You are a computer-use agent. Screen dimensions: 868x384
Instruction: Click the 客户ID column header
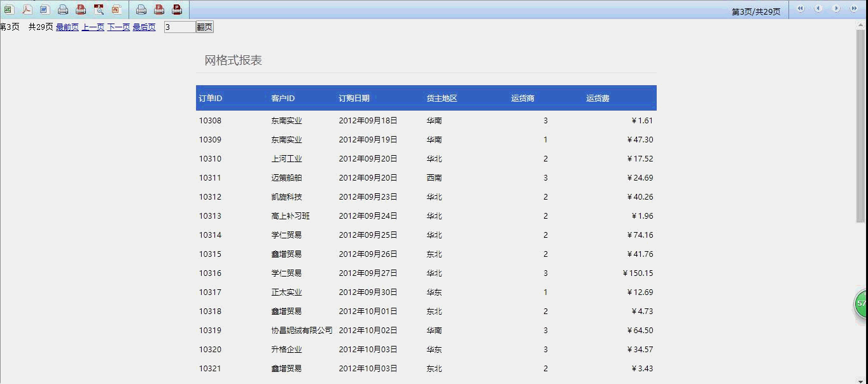283,98
